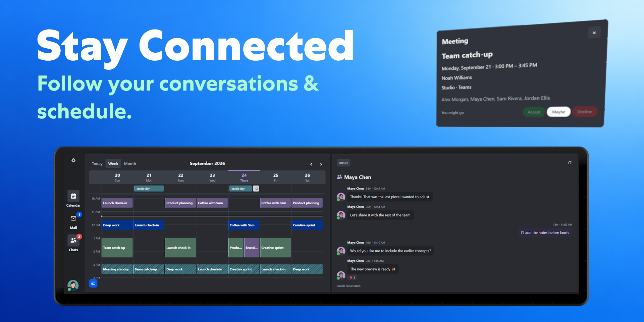Screen dimensions: 644x322
Task: Click 'September 2026' calendar title
Action: pos(207,163)
